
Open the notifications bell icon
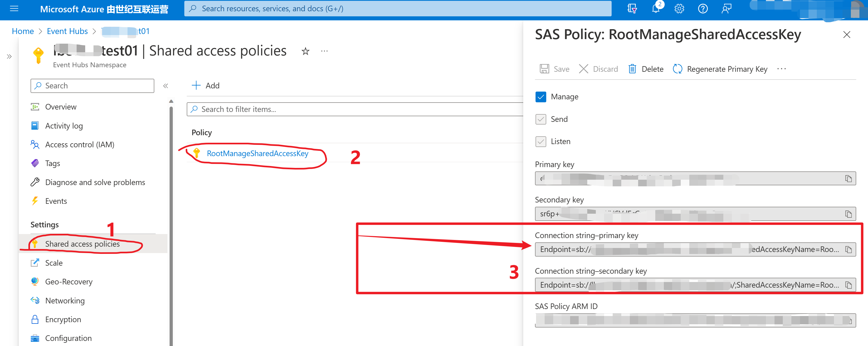pyautogui.click(x=655, y=9)
